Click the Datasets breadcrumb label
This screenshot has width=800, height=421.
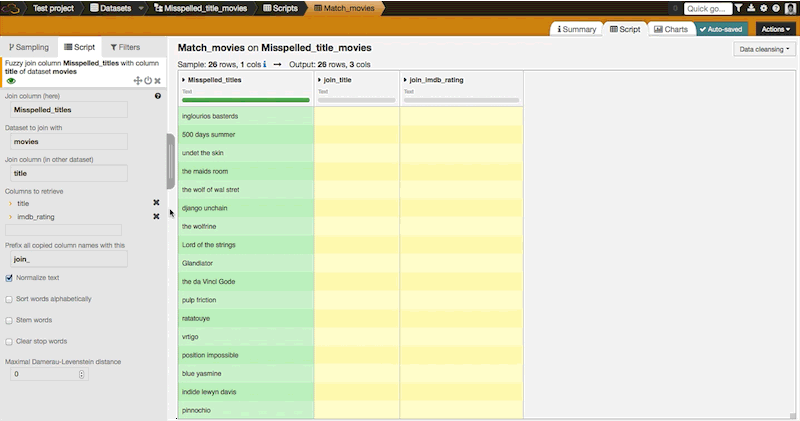pos(111,8)
